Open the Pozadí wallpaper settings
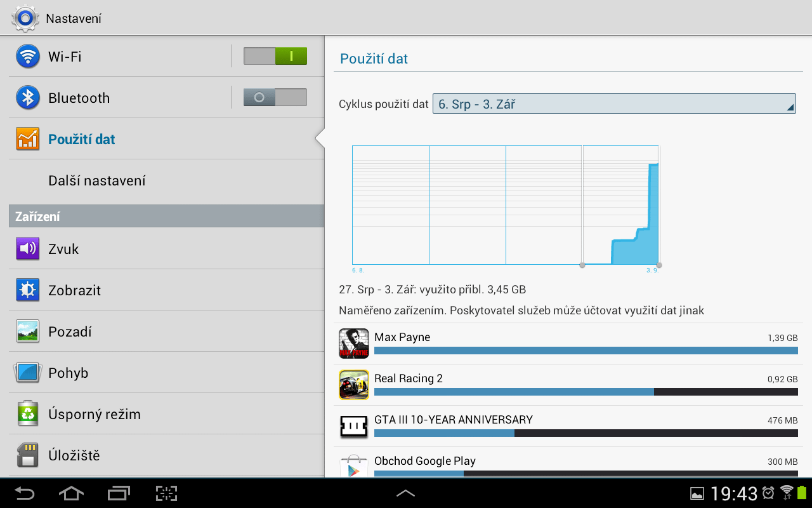 (x=70, y=331)
